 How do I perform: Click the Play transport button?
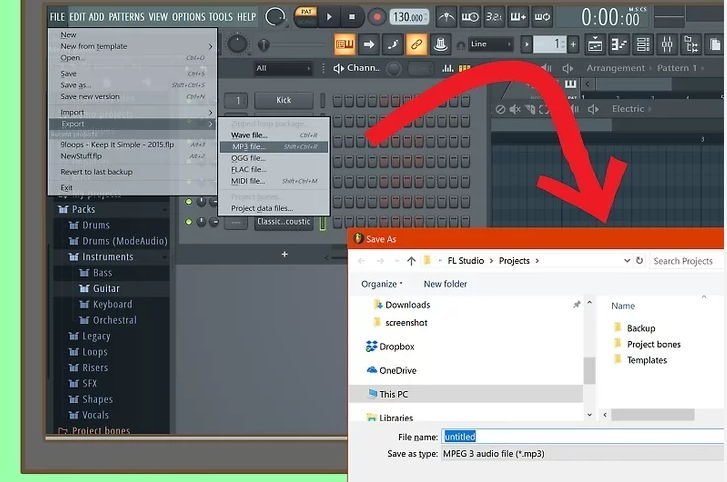click(x=329, y=17)
